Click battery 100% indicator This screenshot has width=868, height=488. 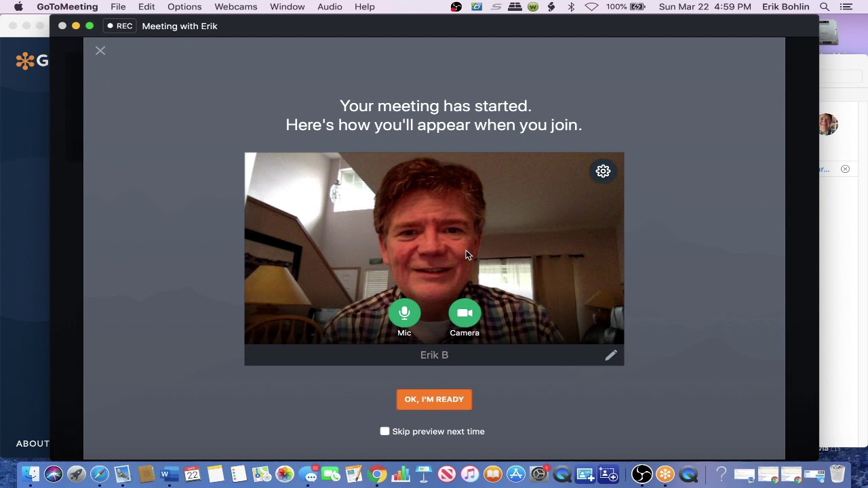(626, 7)
